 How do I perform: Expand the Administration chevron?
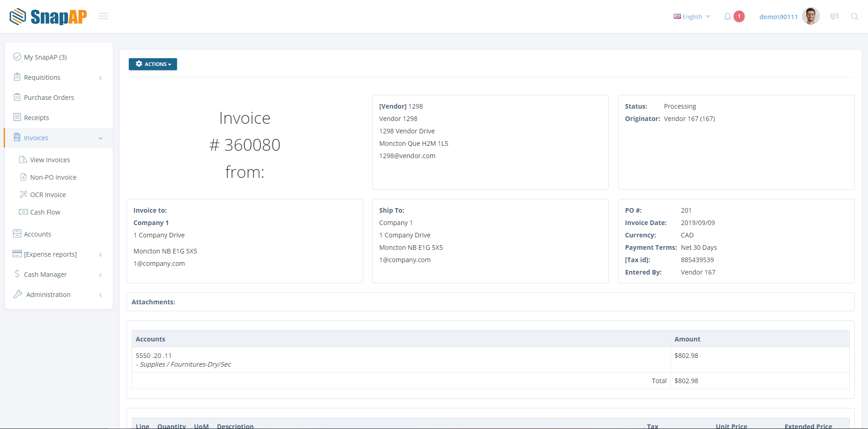pos(101,295)
